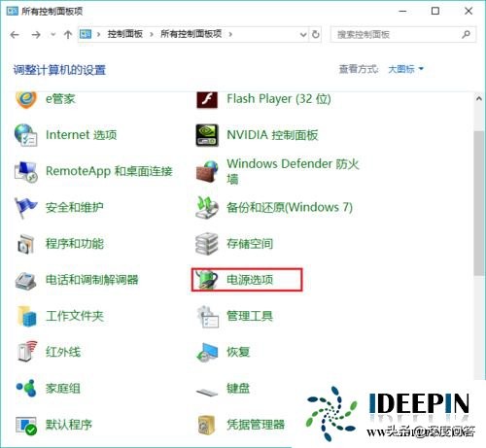Click the 凭据管理器 safe icon
The height and width of the screenshot is (448, 486).
click(207, 425)
